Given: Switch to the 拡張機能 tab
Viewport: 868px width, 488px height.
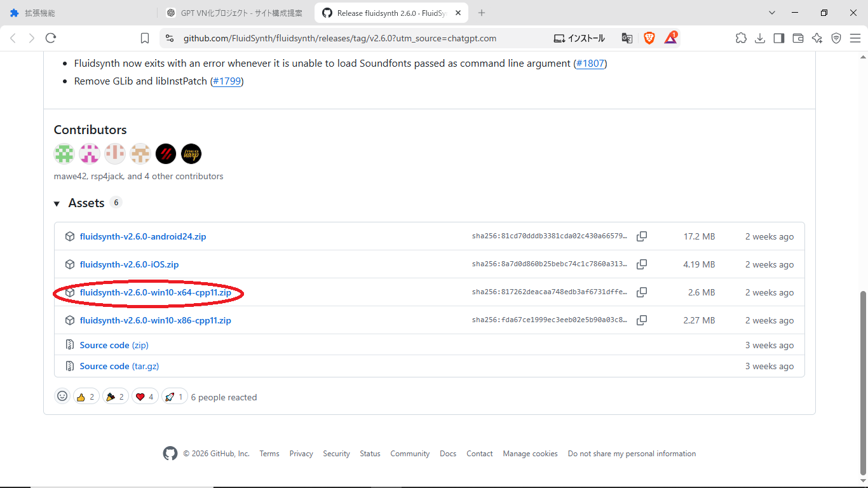Looking at the screenshot, I should click(79, 13).
